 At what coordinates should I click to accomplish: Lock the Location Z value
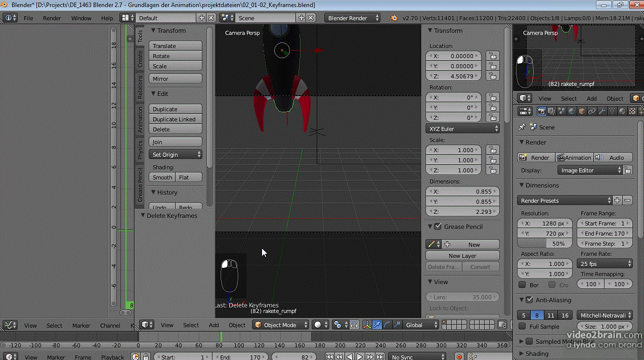click(492, 76)
